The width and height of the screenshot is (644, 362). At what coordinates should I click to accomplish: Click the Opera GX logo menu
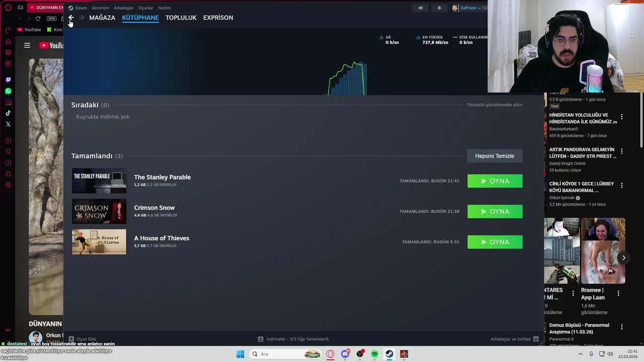8,8
